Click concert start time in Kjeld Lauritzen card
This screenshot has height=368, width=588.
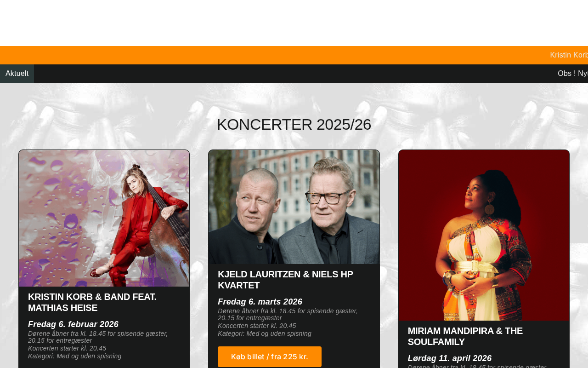coord(257,326)
